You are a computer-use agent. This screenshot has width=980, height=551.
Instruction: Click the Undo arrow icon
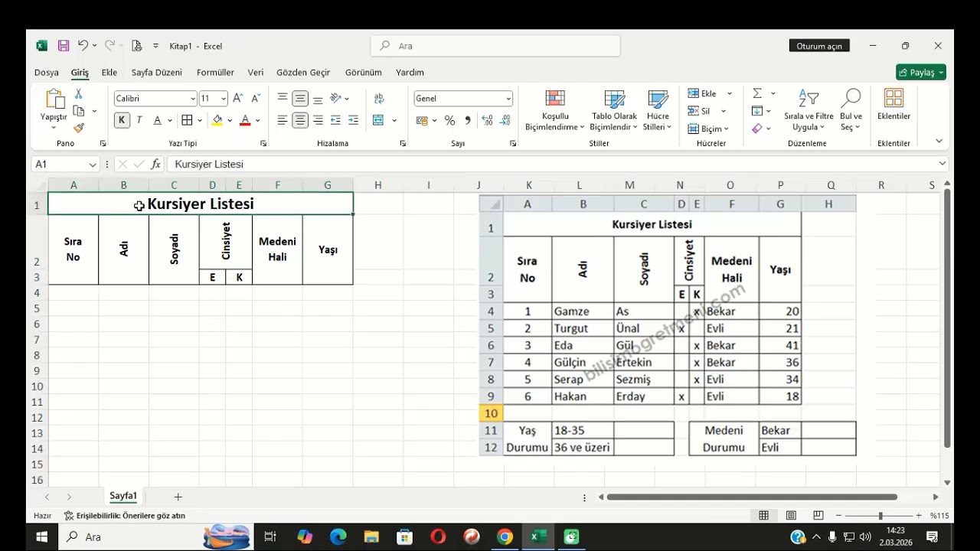(83, 46)
